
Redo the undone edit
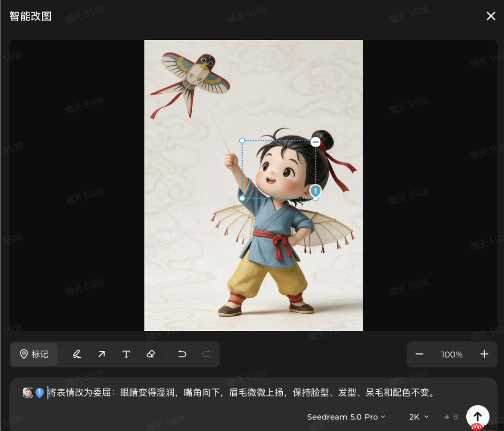pos(206,354)
